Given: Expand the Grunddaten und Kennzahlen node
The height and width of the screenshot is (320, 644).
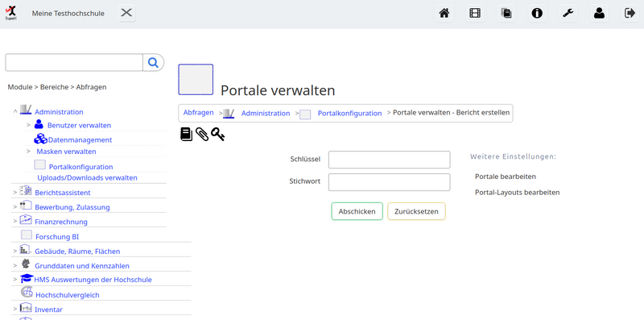Looking at the screenshot, I should pyautogui.click(x=15, y=265).
